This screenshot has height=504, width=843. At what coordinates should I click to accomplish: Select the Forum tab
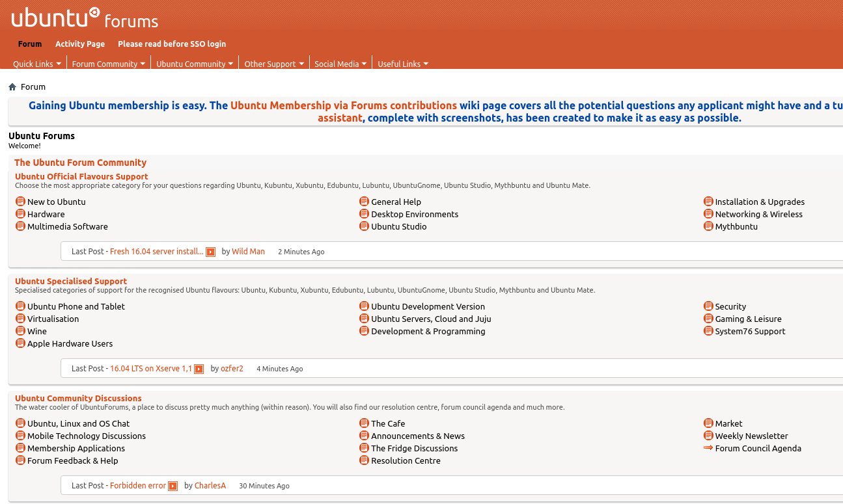pos(30,44)
